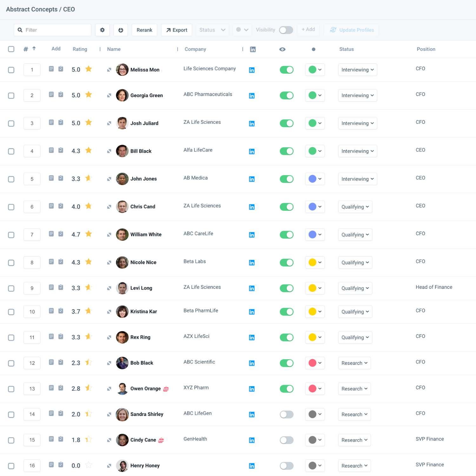Open the notes icon for Georgia Green

point(51,95)
